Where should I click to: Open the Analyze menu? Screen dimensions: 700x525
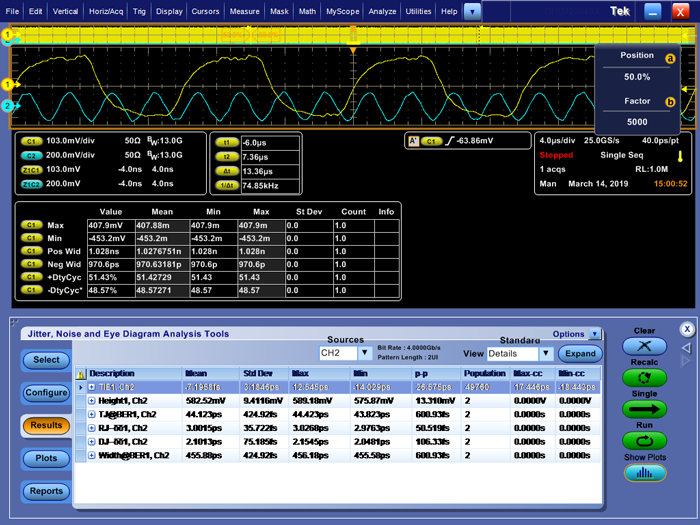click(382, 11)
